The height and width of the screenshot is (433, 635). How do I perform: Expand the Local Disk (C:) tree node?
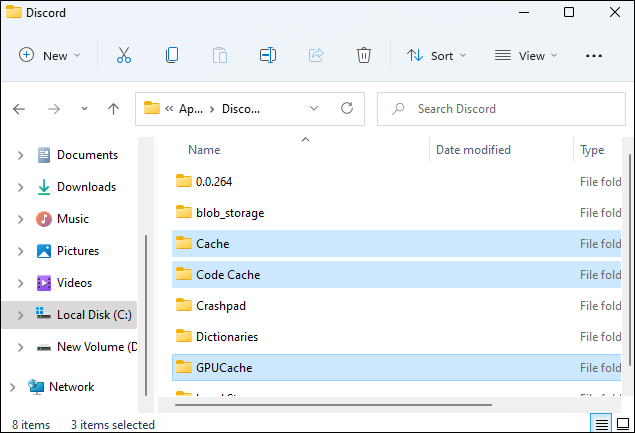click(21, 315)
